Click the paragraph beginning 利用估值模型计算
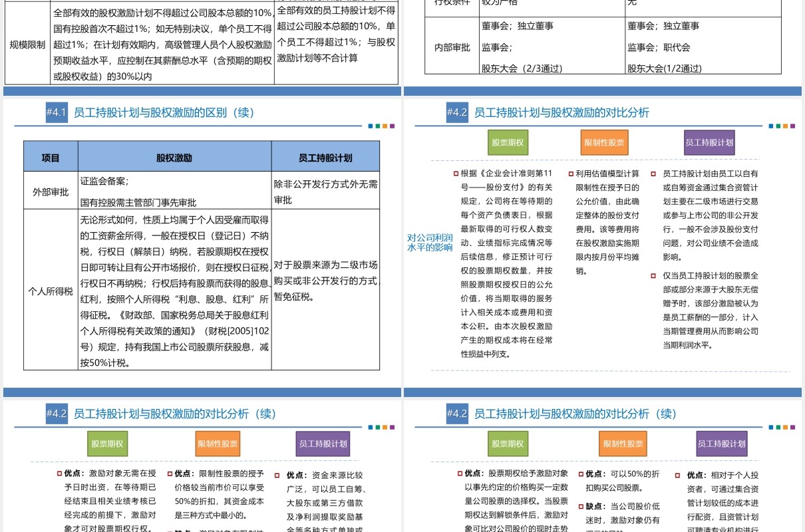The height and width of the screenshot is (532, 805). click(607, 222)
